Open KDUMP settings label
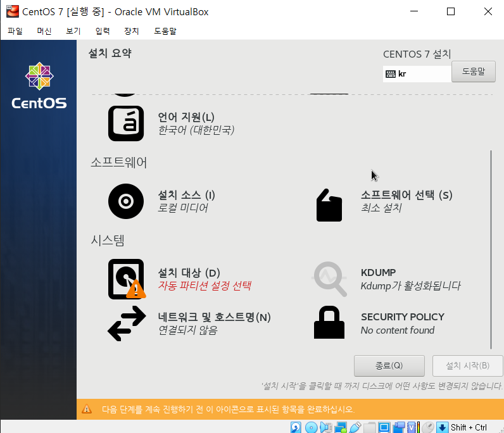The width and height of the screenshot is (504, 433). [x=379, y=273]
